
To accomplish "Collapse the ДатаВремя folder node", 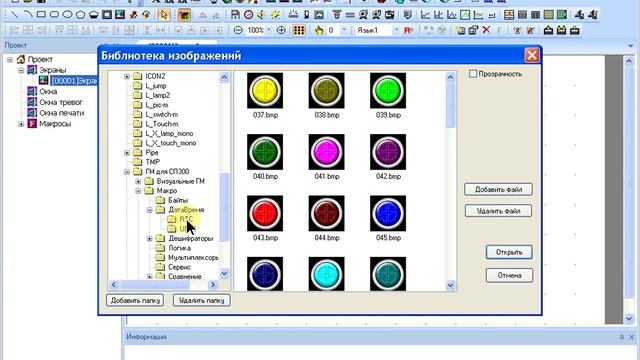I will click(149, 210).
